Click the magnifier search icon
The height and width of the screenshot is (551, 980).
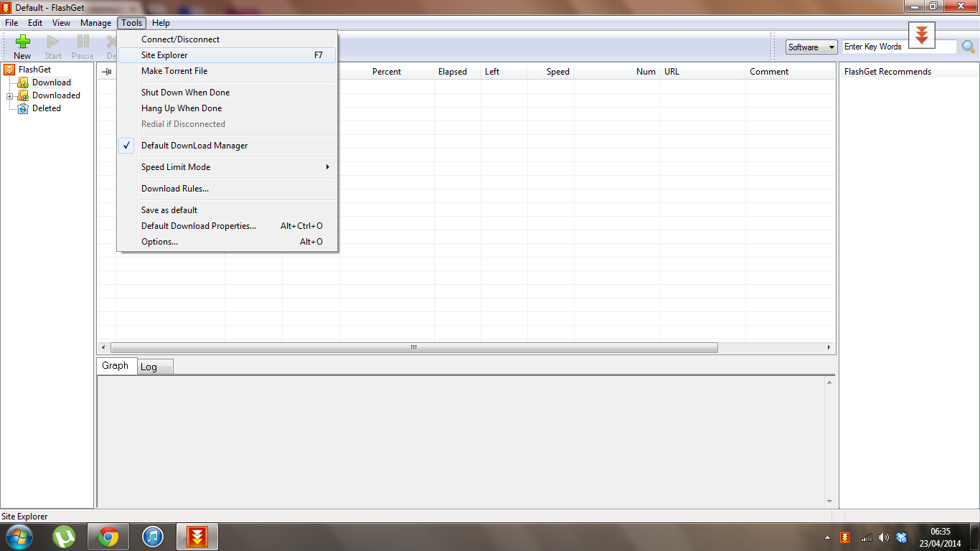point(969,47)
